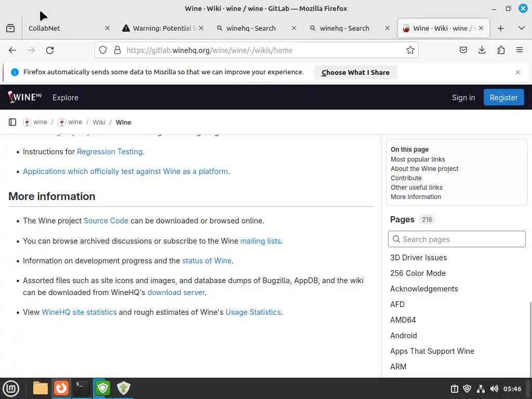Focus the Search pages field
The image size is (532, 399).
coord(457,239)
